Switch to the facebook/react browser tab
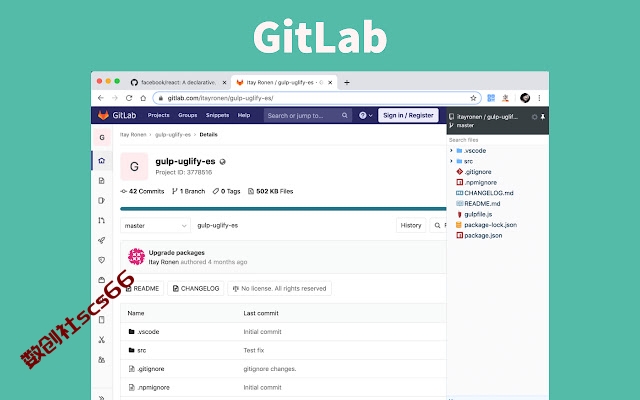The image size is (640, 400). point(179,82)
